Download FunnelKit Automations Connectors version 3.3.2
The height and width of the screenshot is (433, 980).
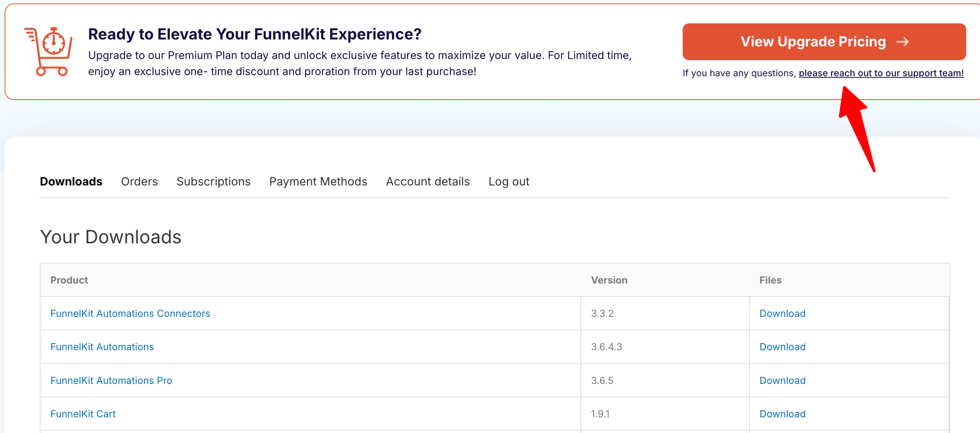point(782,313)
